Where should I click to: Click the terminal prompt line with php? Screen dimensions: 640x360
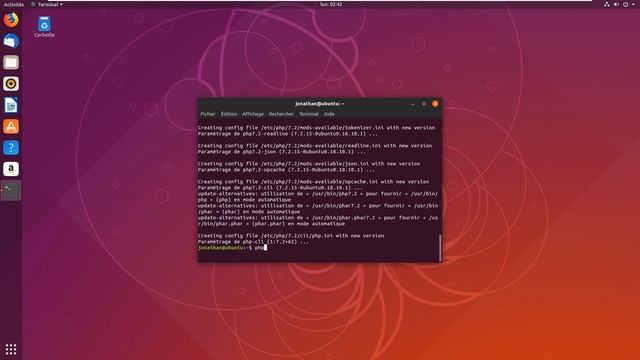232,247
